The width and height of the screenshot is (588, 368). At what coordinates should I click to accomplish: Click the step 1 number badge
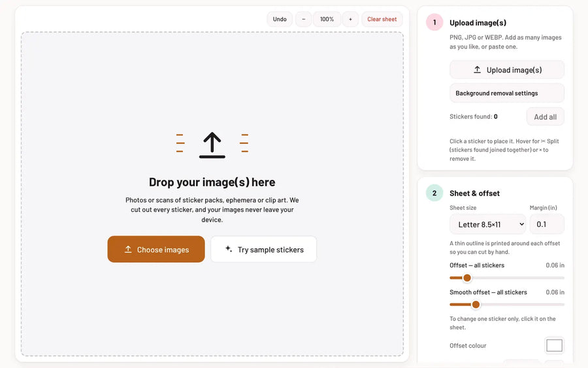[434, 22]
